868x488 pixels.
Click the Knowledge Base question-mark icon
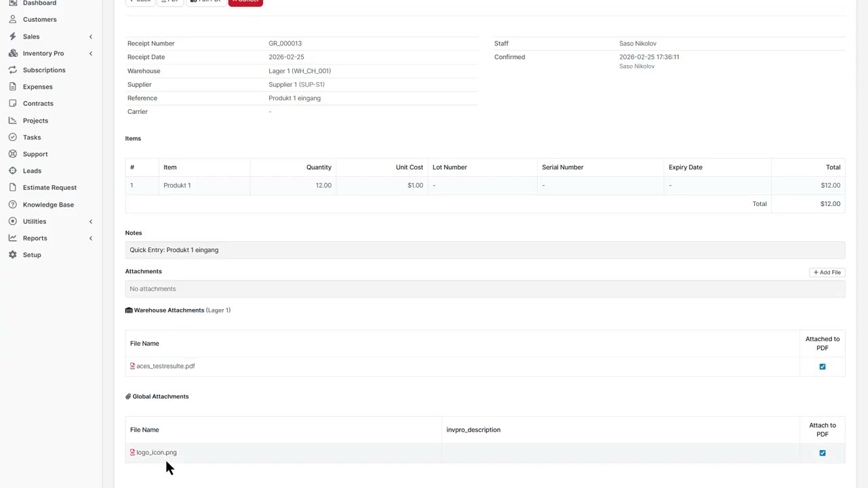point(13,205)
